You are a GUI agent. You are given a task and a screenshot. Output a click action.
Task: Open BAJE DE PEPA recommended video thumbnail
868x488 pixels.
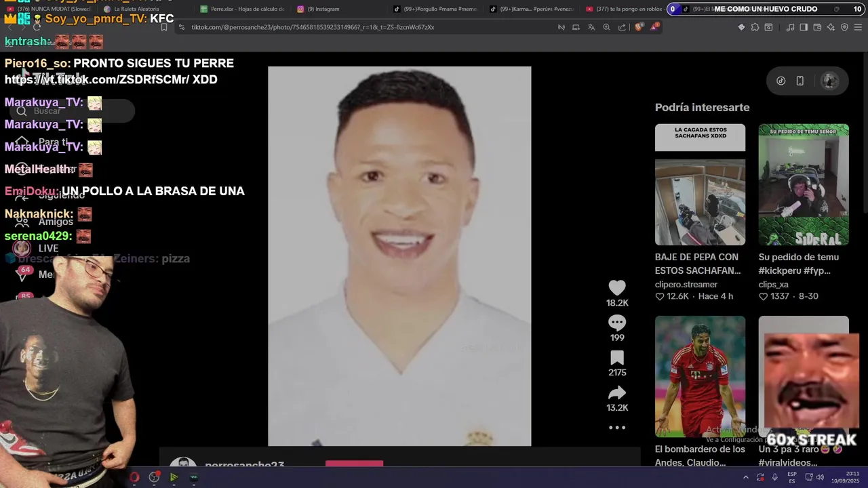pyautogui.click(x=700, y=184)
